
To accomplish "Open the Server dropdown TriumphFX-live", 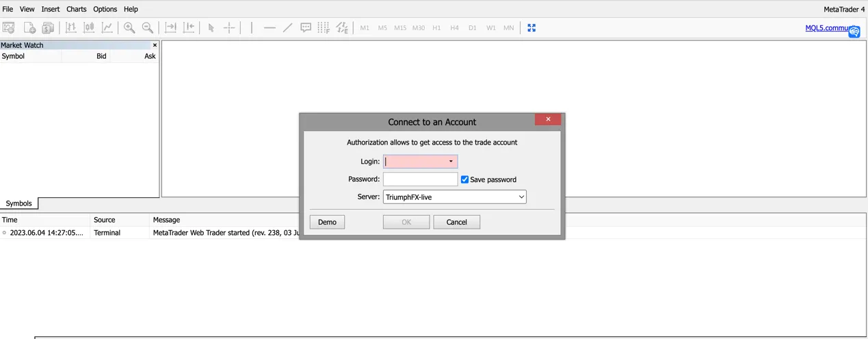I will tap(455, 197).
